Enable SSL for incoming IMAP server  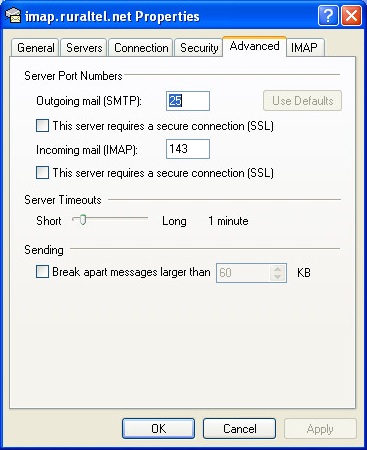[42, 173]
